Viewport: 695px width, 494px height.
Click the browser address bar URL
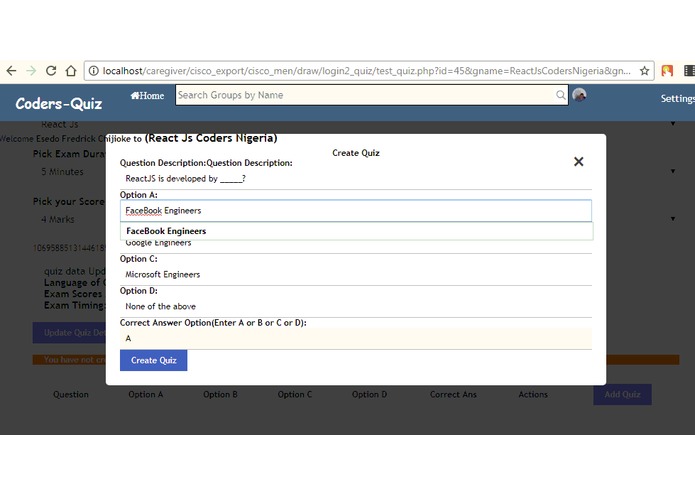(x=366, y=71)
